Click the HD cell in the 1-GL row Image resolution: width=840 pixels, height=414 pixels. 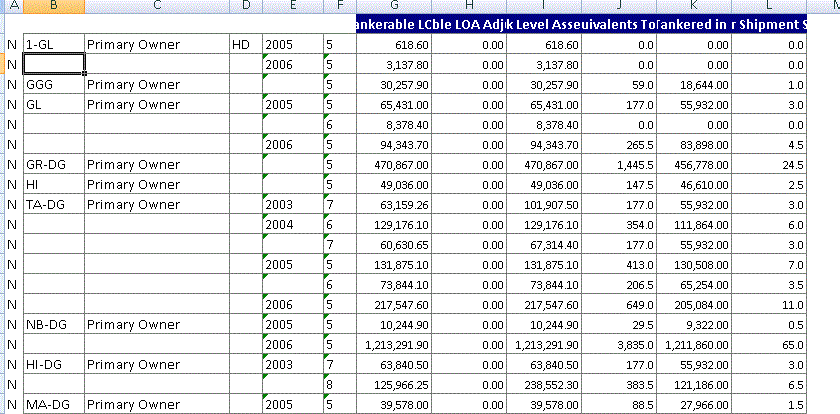[246, 44]
